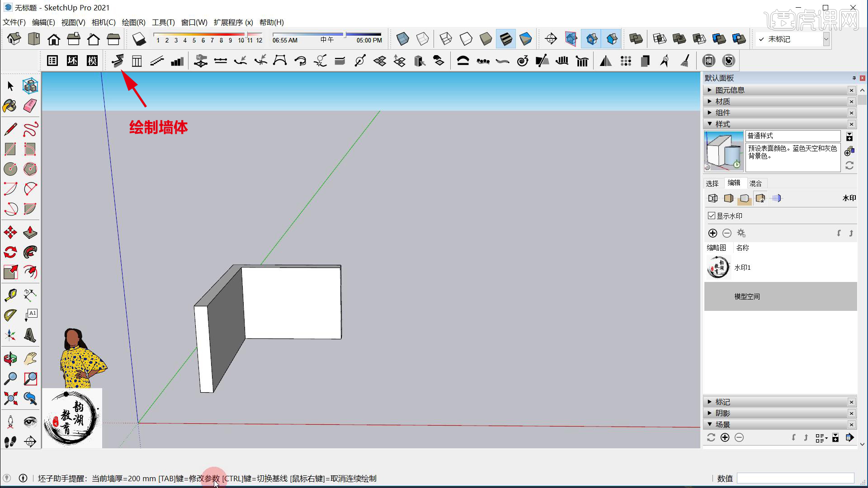Select the 模型空间 row
Image resolution: width=868 pixels, height=488 pixels.
click(780, 296)
